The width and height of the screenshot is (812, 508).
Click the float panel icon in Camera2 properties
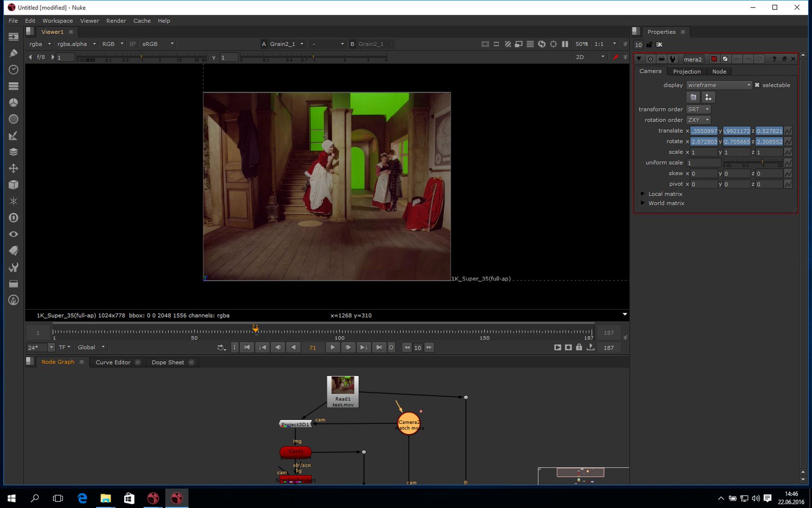(x=784, y=59)
